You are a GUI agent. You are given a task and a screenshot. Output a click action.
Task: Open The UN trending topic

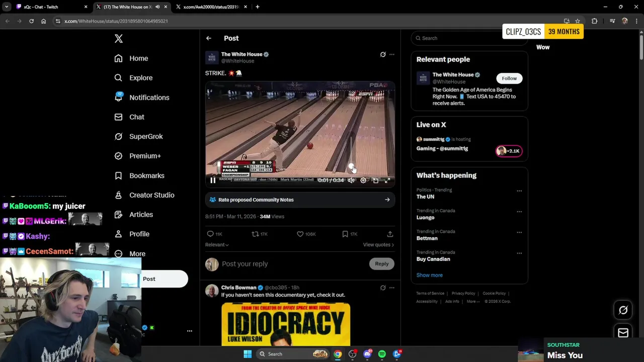click(x=425, y=197)
